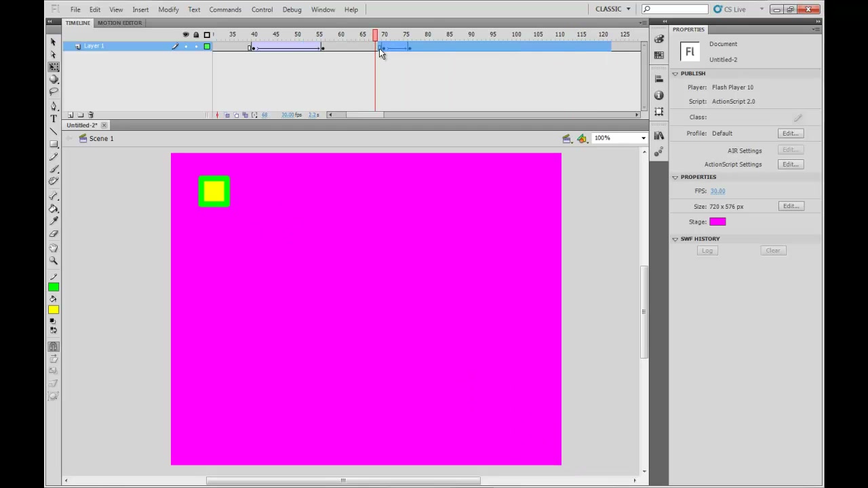Select the Zoom magnifier tool

[54, 261]
